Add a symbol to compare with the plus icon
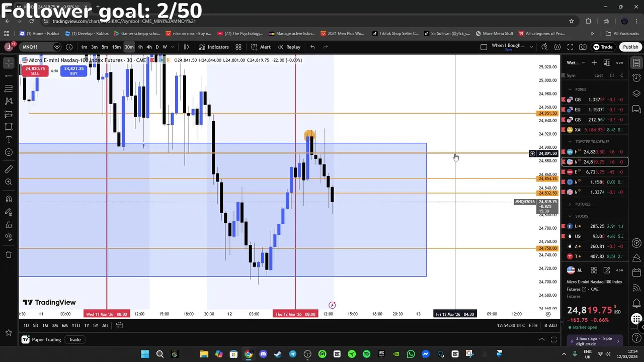The image size is (644, 362). (x=69, y=47)
